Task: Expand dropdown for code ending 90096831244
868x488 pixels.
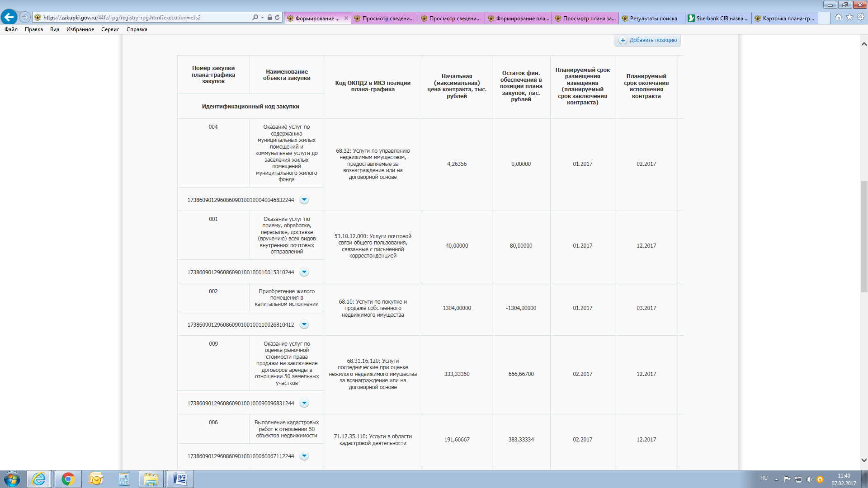Action: pos(304,403)
